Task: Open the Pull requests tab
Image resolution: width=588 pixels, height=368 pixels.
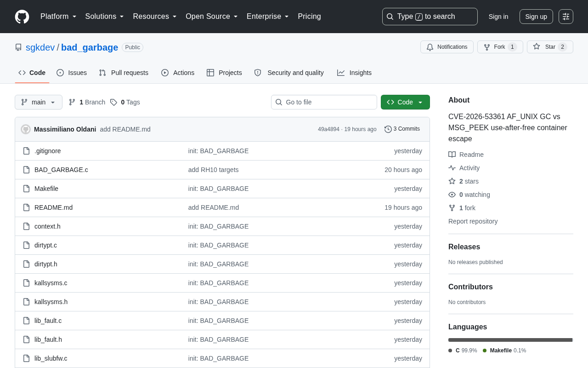Action: (x=124, y=73)
